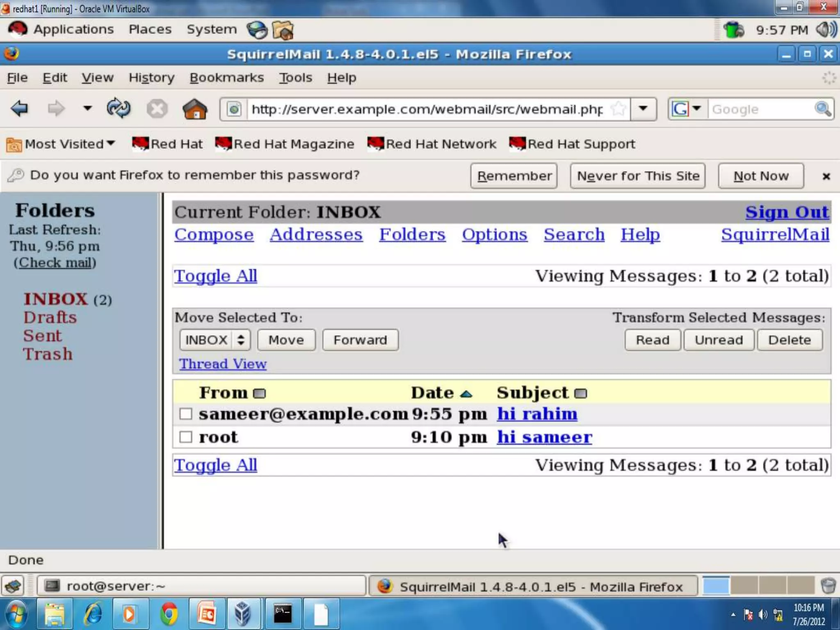The height and width of the screenshot is (630, 840).
Task: Go to Firefox home page icon
Action: coord(195,109)
